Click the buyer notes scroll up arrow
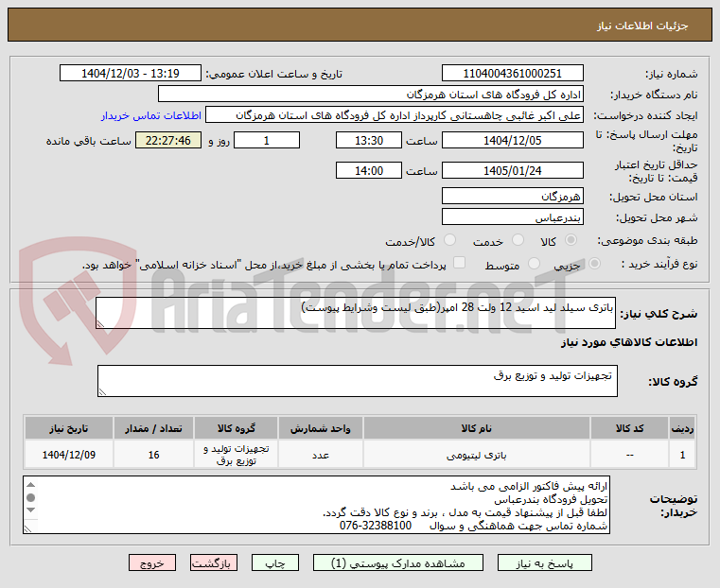The image size is (720, 588). point(31,485)
